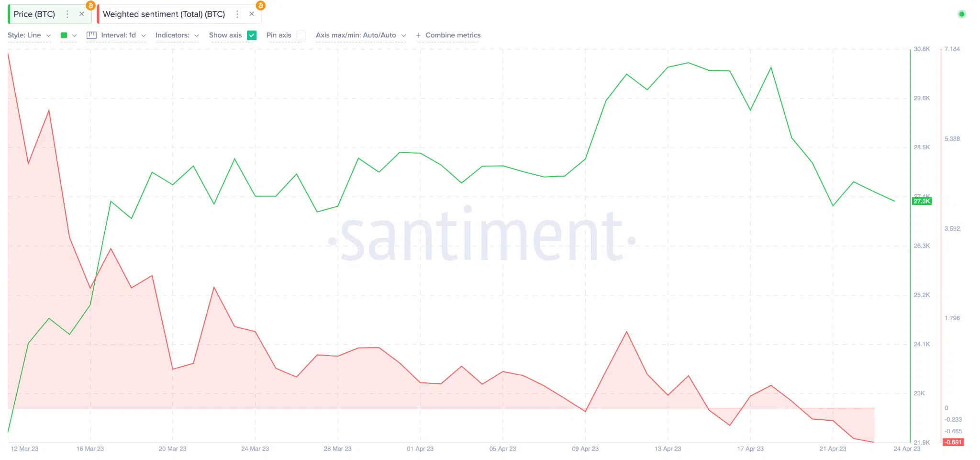Viewport: 980px width, 460px height.
Task: Click the 27.3K current price label
Action: tap(922, 202)
